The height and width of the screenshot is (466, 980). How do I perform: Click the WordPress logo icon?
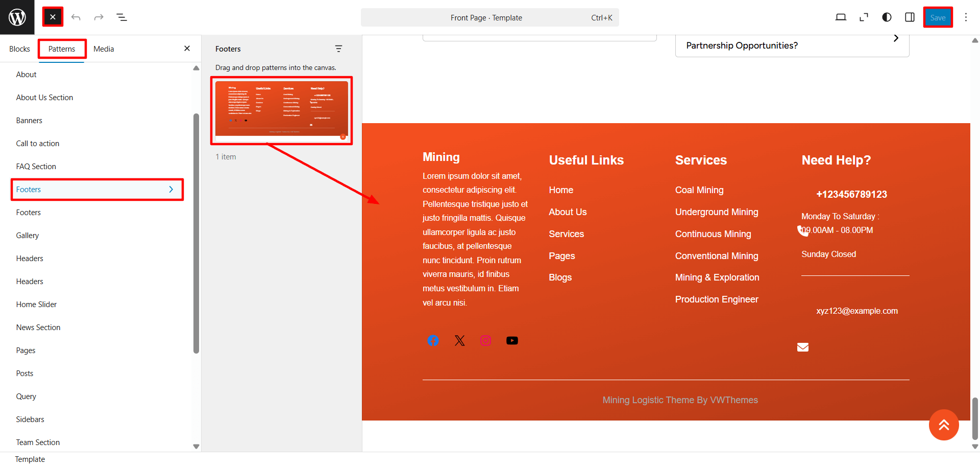click(x=17, y=17)
